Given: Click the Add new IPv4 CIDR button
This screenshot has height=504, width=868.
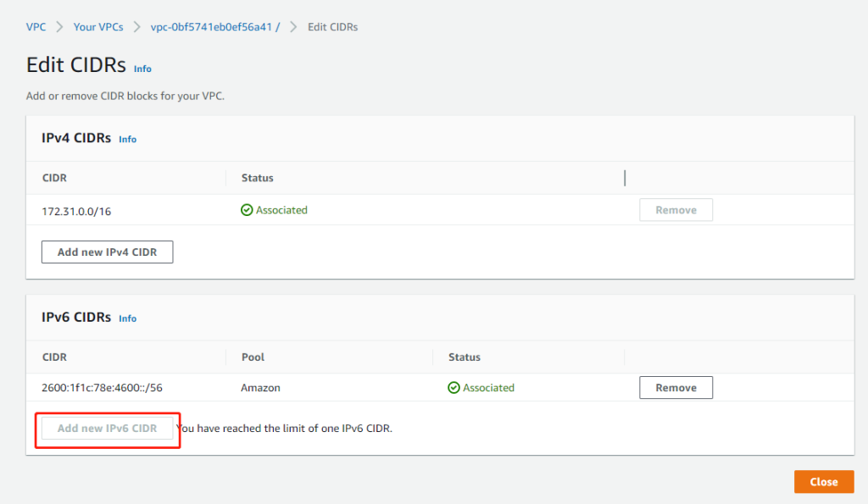Looking at the screenshot, I should click(x=107, y=252).
